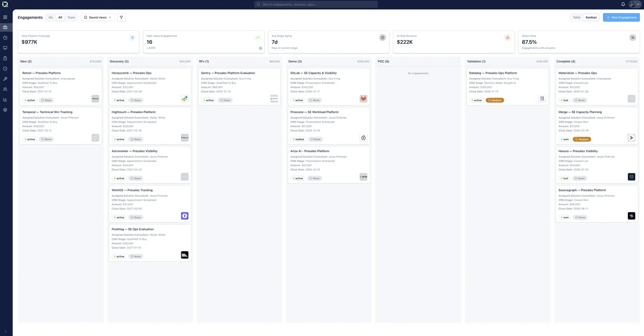Click PostHog logo on PostHog card
This screenshot has width=644, height=336.
185,255
